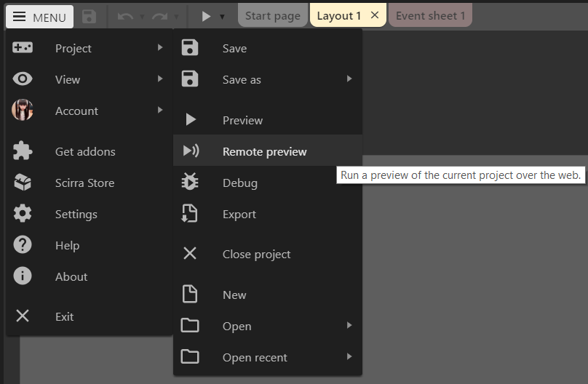The image size is (588, 384).
Task: Click the Close project X icon
Action: tap(190, 253)
